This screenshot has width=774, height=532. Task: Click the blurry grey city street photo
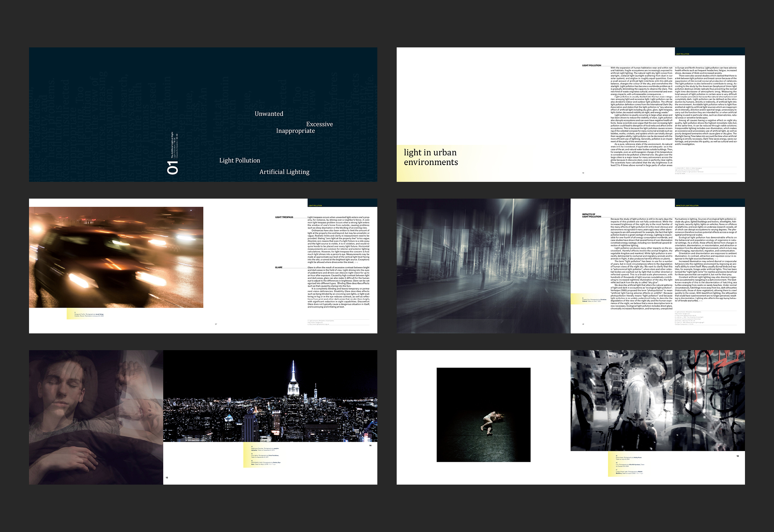pyautogui.click(x=483, y=266)
